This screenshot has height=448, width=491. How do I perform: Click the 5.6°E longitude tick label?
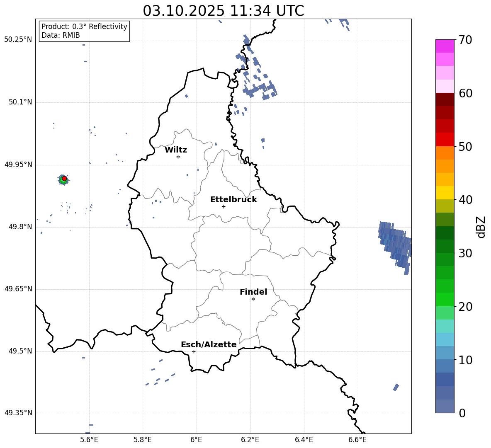89,440
